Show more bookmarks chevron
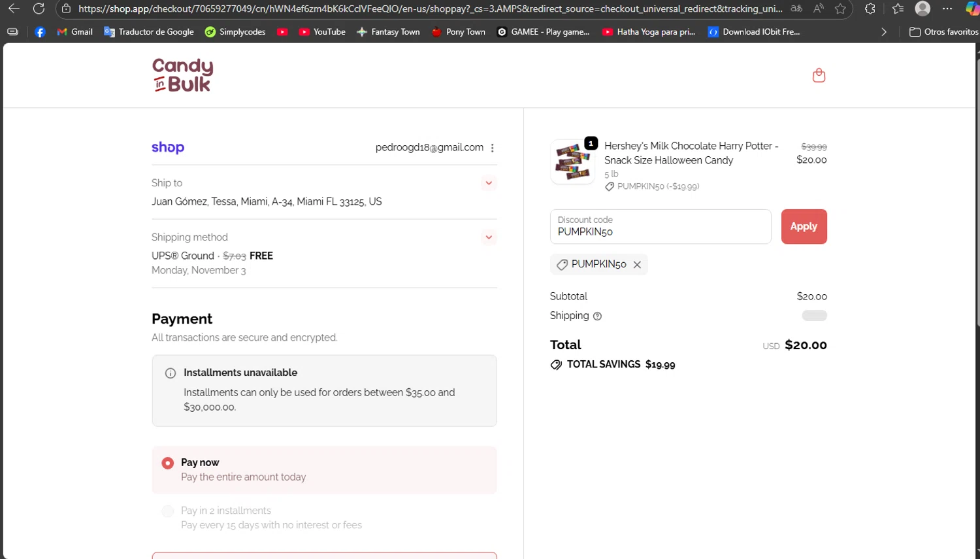980x559 pixels. tap(884, 32)
